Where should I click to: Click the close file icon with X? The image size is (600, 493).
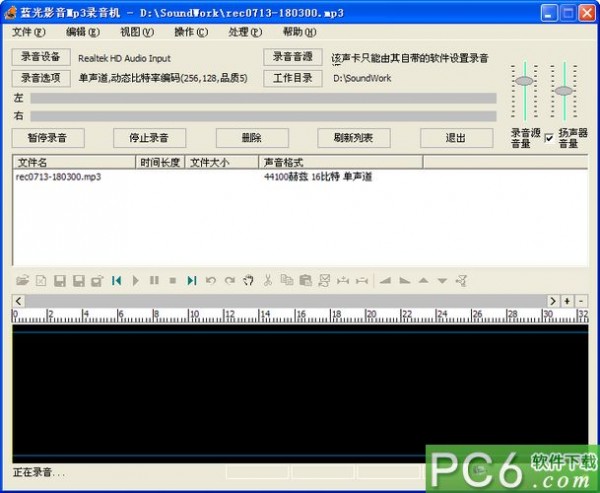(x=41, y=281)
